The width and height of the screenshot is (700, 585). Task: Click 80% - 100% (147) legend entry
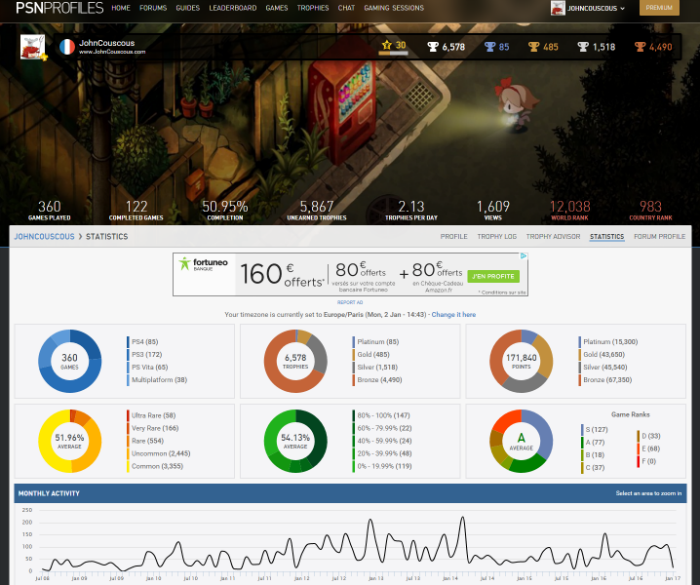[383, 416]
